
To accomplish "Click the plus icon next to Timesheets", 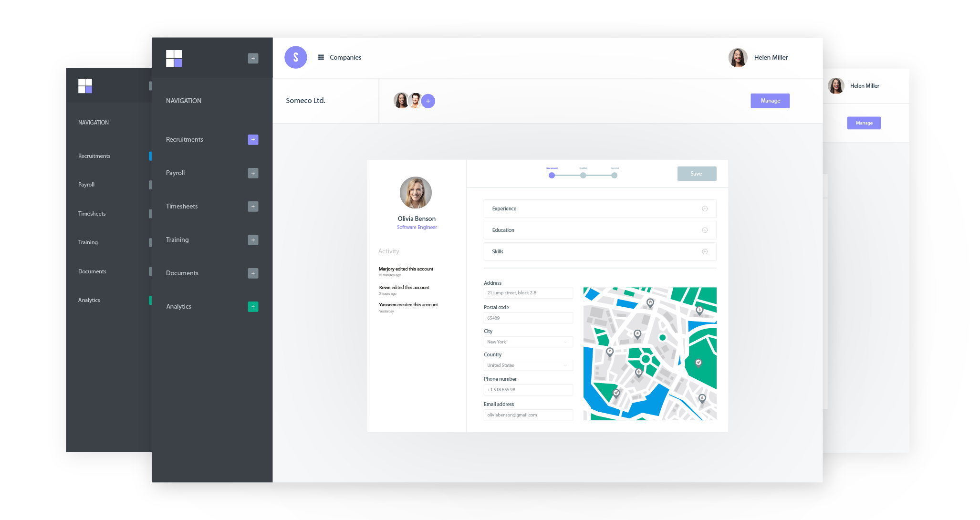I will tap(253, 207).
